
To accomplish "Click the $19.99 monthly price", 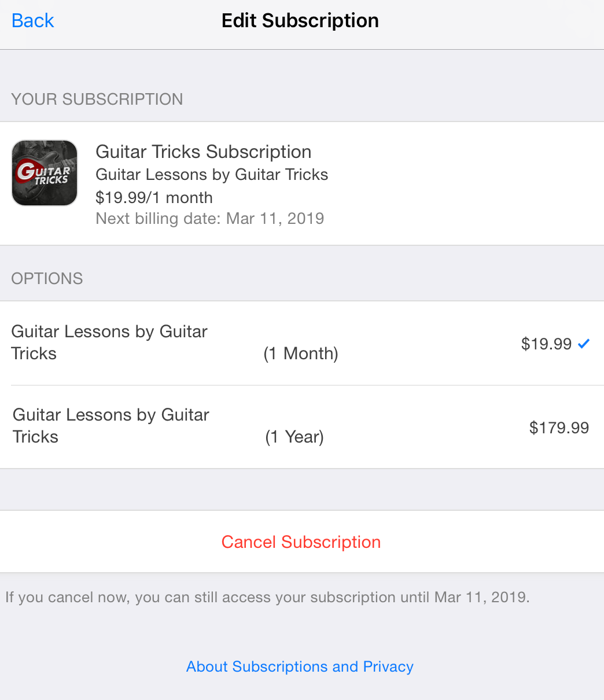I will coord(546,344).
